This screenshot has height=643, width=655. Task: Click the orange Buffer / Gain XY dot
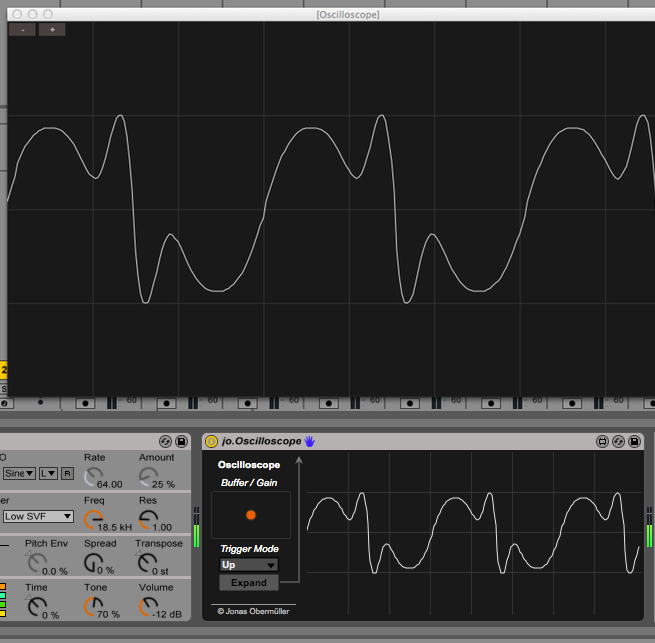[251, 515]
